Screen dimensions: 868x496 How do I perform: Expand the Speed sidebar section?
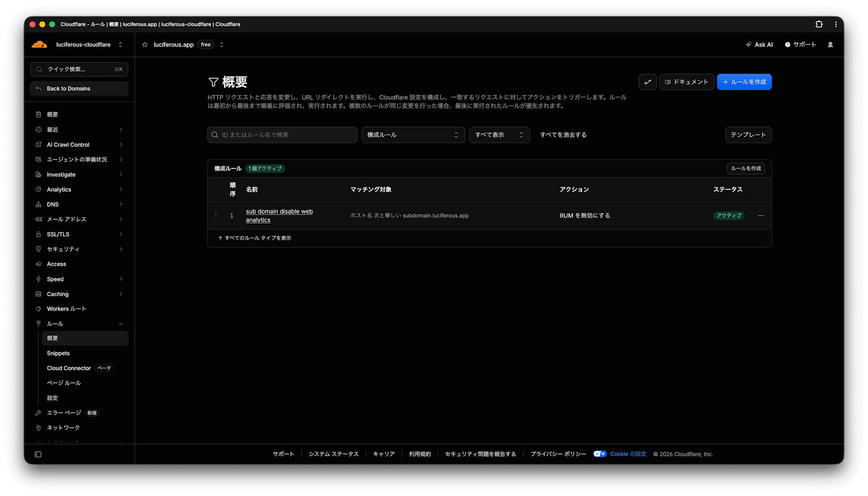[121, 279]
